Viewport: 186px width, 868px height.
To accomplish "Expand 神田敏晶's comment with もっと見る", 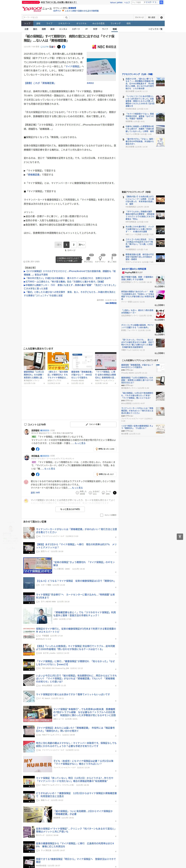I will point(50,469).
